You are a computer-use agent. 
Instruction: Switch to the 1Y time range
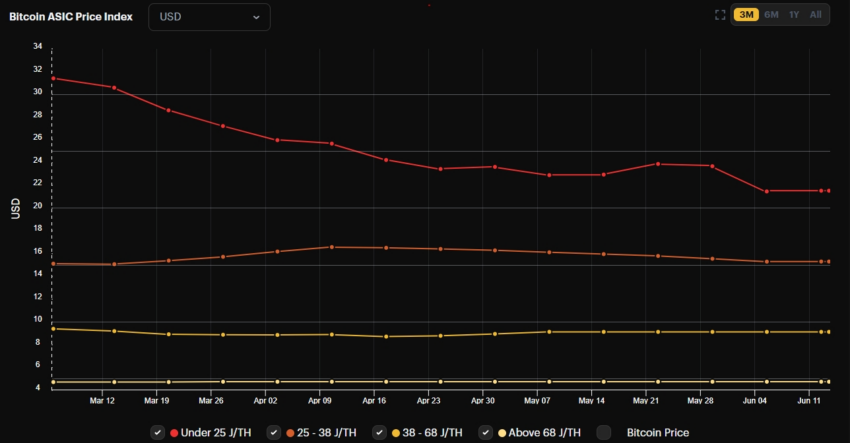tap(794, 15)
